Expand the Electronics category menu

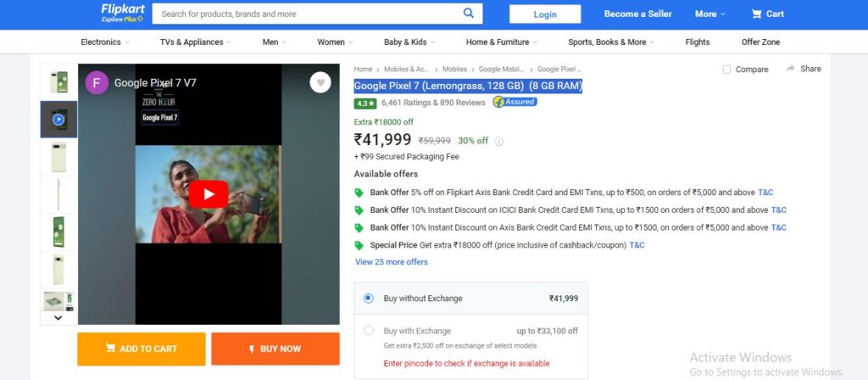104,42
